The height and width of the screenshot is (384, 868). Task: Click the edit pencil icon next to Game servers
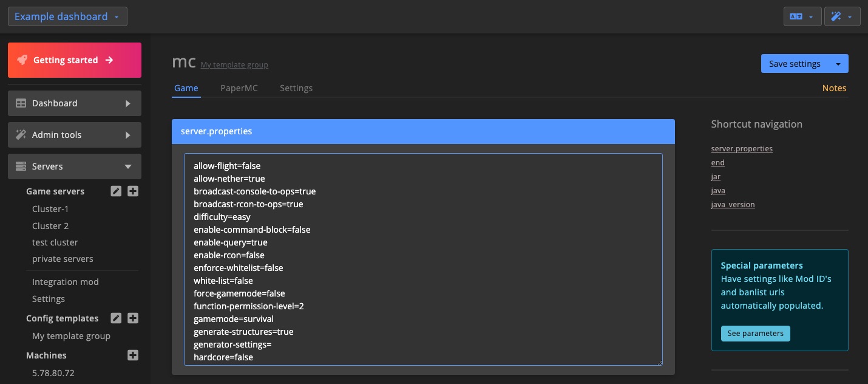[116, 191]
